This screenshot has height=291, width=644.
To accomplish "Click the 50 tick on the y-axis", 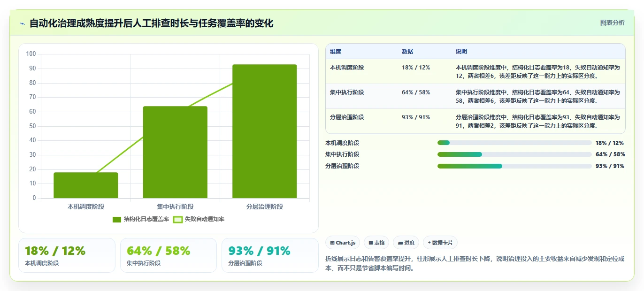I will [32, 126].
